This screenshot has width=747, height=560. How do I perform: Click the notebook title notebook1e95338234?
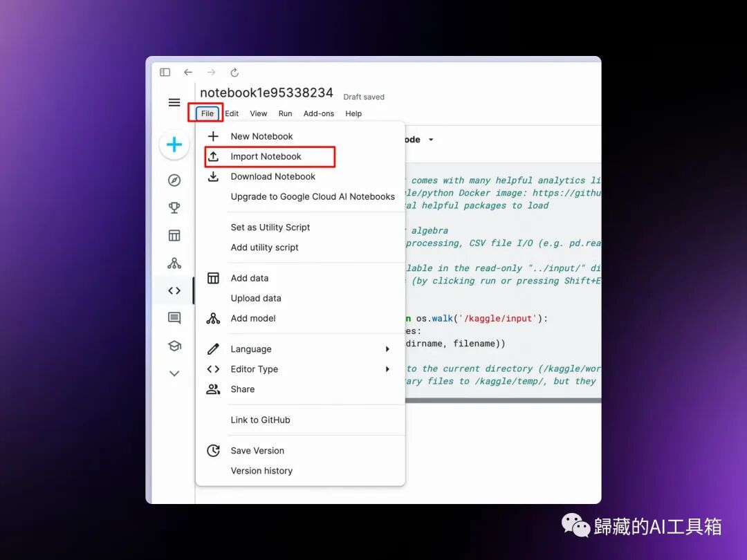point(266,93)
